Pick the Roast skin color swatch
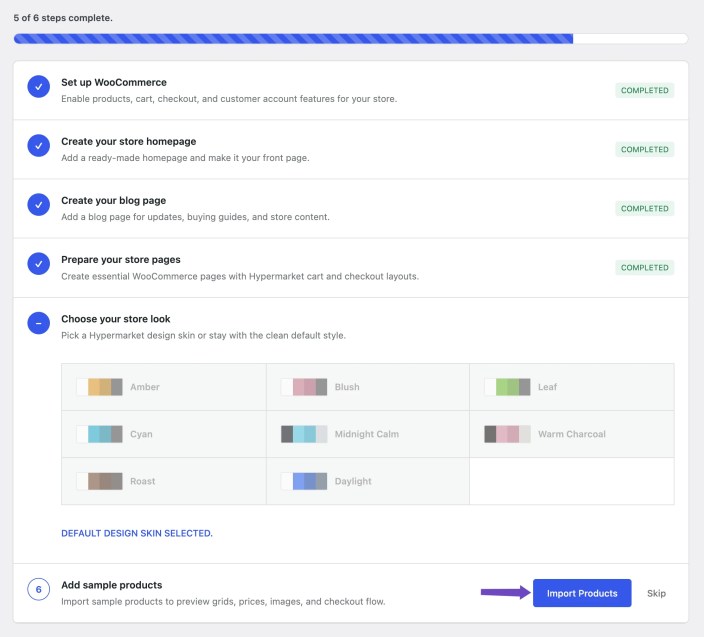The height and width of the screenshot is (637, 704). tap(99, 481)
